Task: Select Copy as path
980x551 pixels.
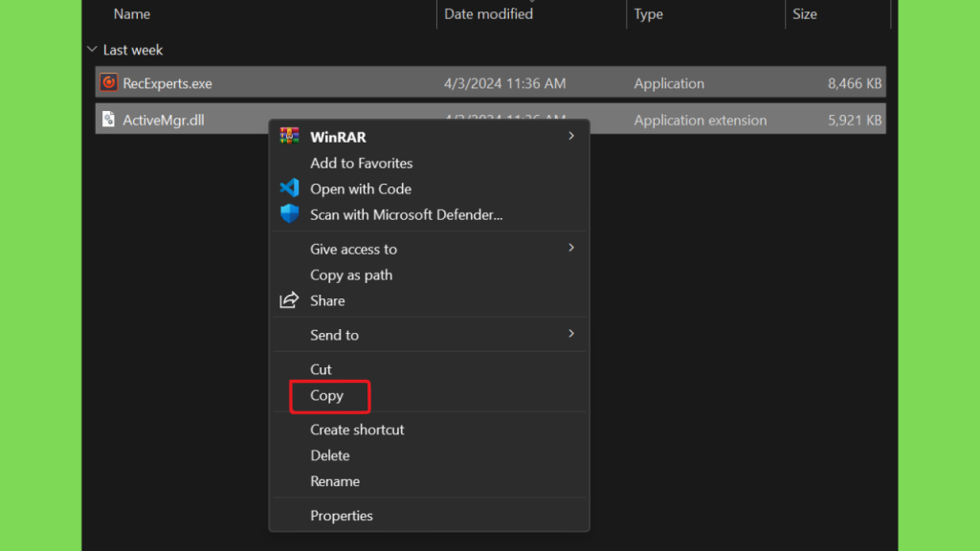Action: [429, 275]
